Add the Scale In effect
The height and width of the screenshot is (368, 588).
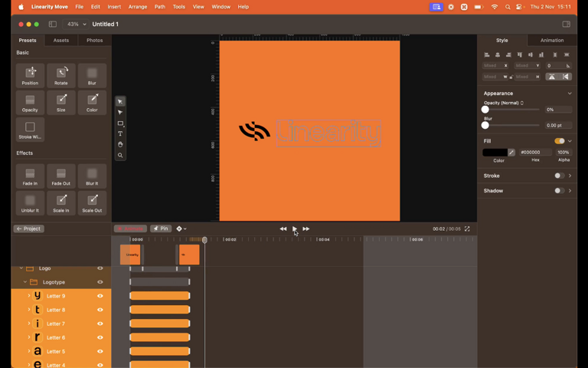(x=61, y=203)
